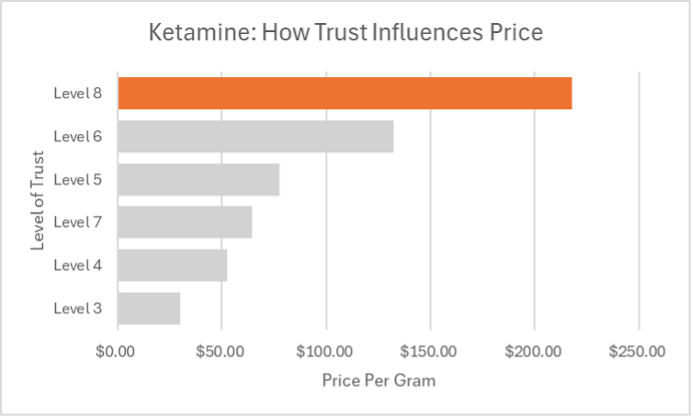Select the "Level 7" category label
Viewport: 693px width, 418px height.
(78, 222)
